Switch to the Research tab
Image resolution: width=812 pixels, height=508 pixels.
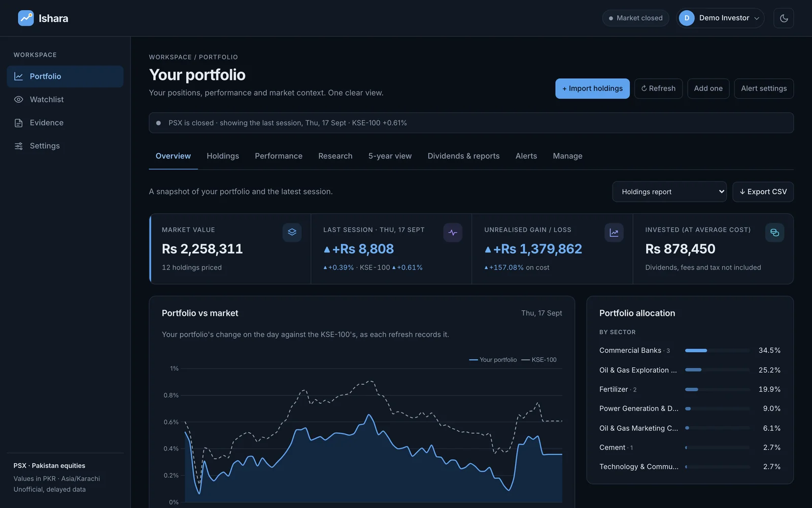pyautogui.click(x=335, y=156)
